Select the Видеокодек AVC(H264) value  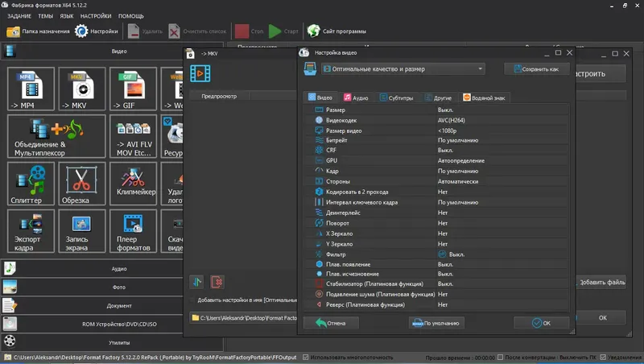click(451, 120)
